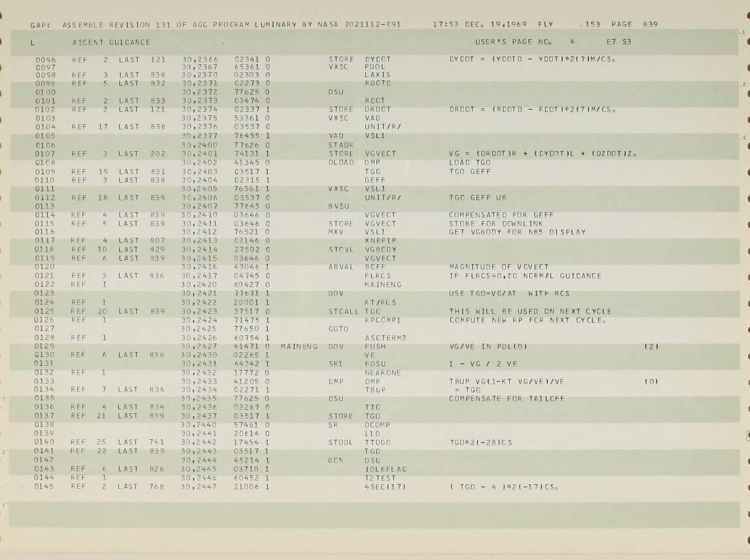Click the 'AT/RCS' operand

tap(380, 302)
